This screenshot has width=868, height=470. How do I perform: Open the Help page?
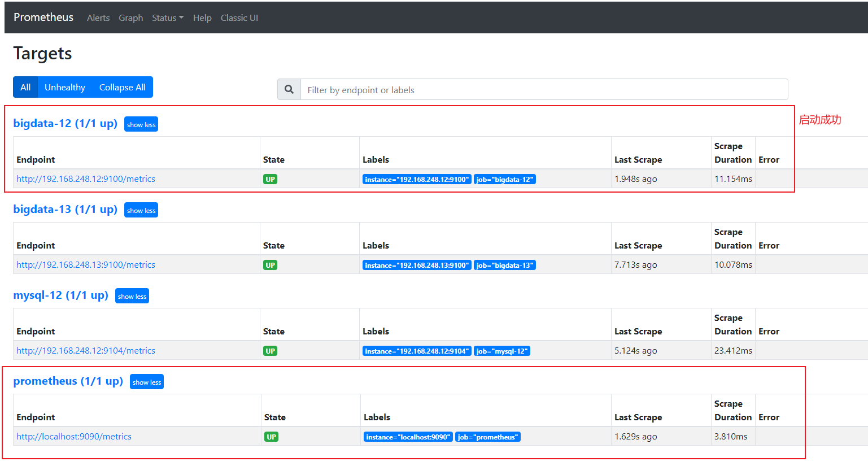tap(202, 18)
